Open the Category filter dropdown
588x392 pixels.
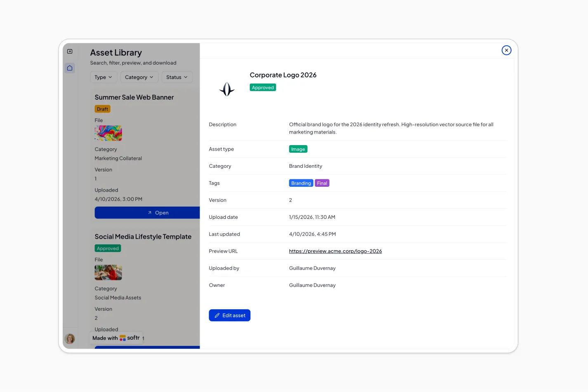pyautogui.click(x=139, y=77)
